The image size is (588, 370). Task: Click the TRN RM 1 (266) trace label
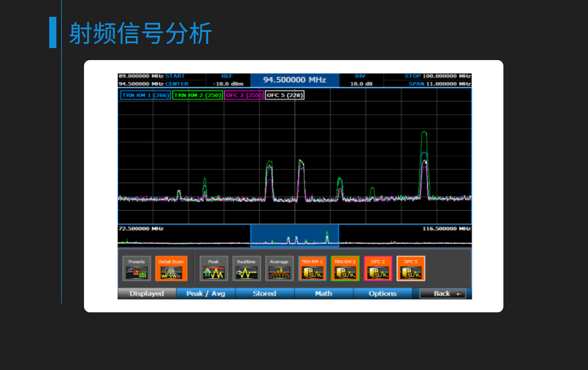(146, 95)
